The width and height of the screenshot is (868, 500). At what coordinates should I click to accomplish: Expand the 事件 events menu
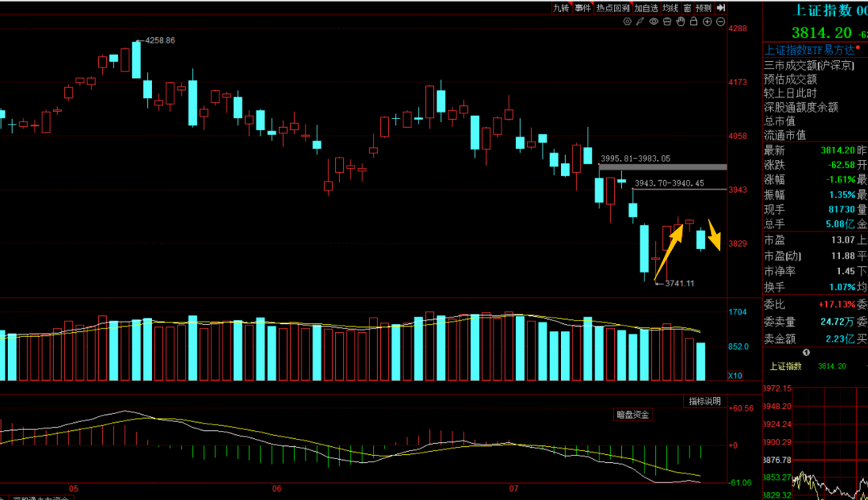tap(583, 8)
